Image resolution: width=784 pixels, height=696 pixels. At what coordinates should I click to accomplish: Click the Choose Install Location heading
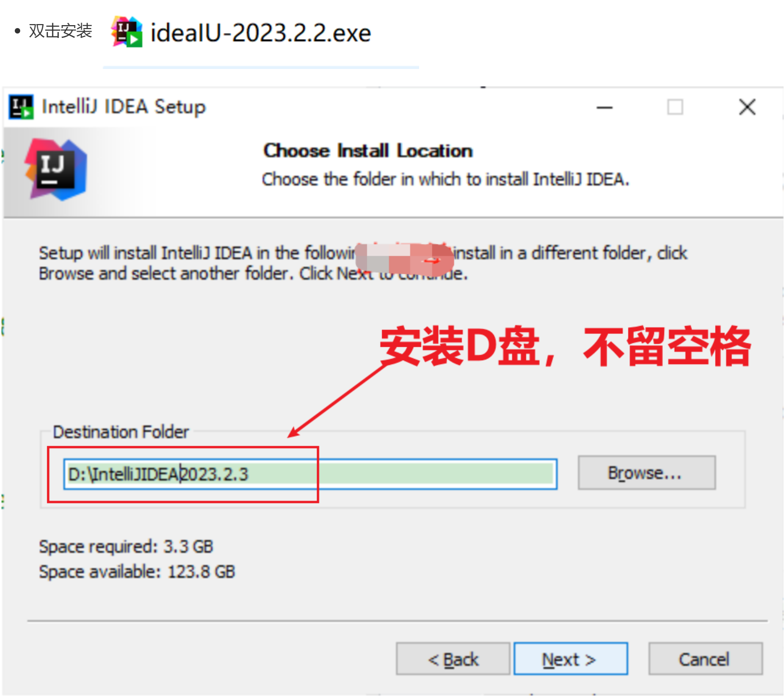click(368, 151)
